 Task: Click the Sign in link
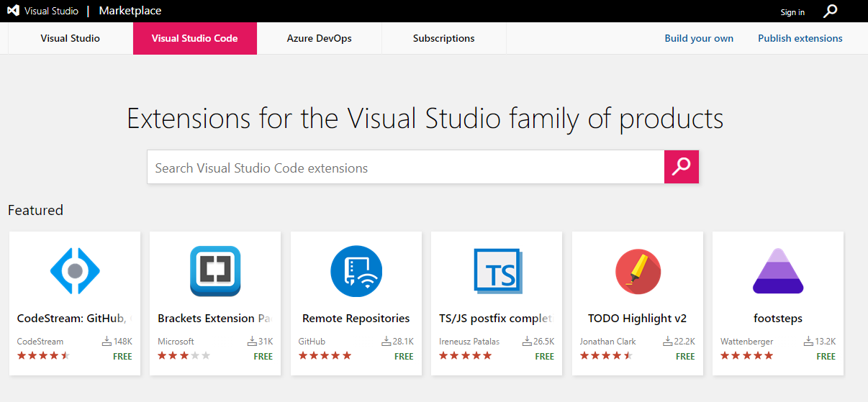tap(792, 12)
